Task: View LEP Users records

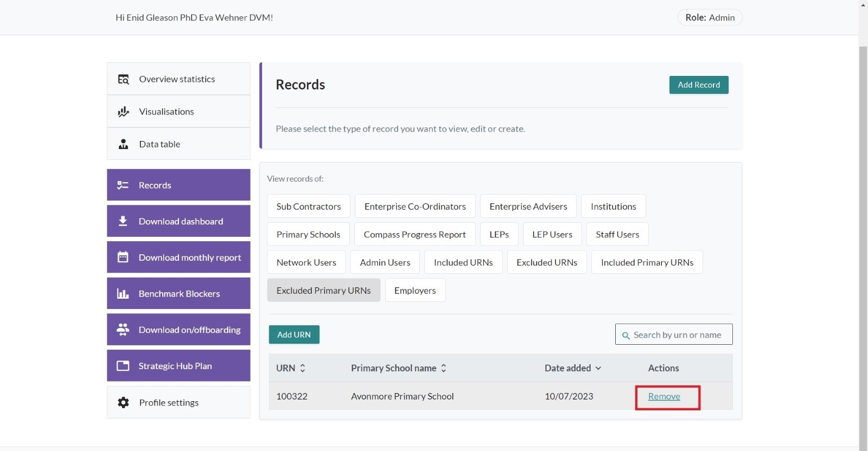Action: point(552,234)
